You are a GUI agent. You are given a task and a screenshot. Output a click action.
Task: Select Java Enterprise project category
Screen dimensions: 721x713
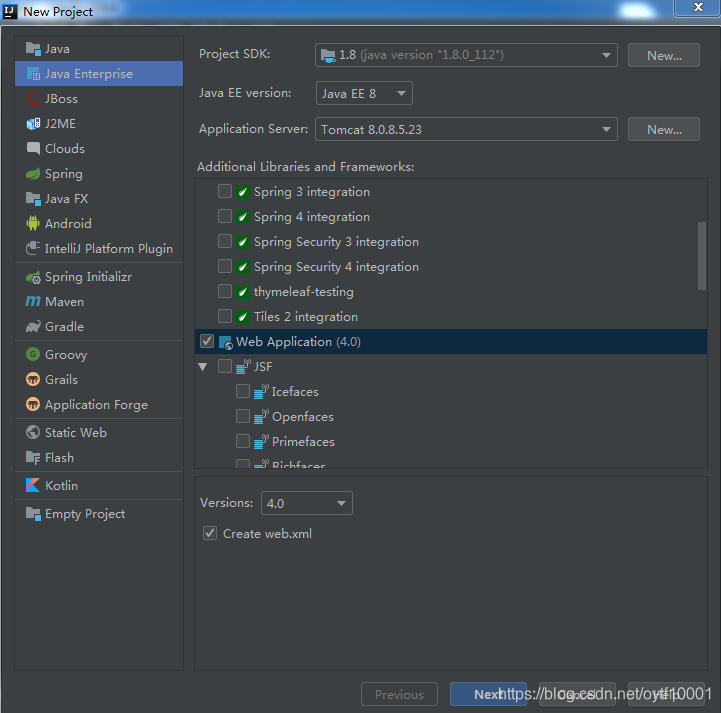(99, 74)
